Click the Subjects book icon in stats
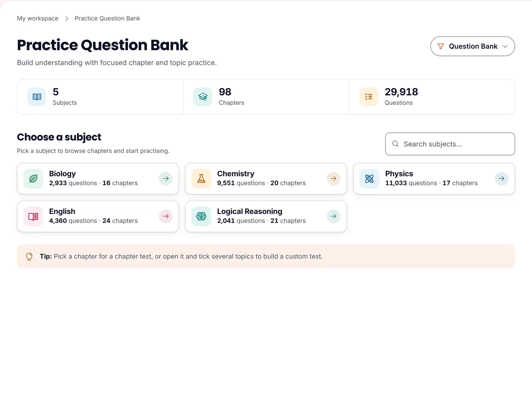 click(x=37, y=97)
